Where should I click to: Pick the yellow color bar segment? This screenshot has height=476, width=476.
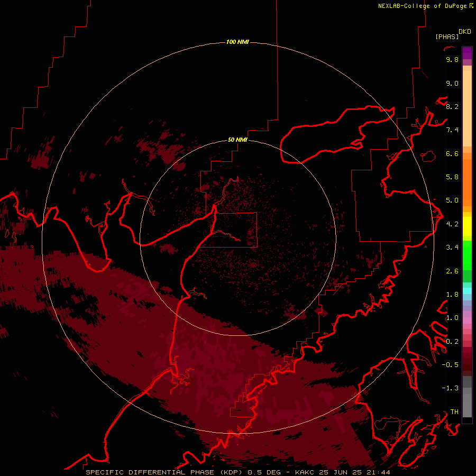467,226
